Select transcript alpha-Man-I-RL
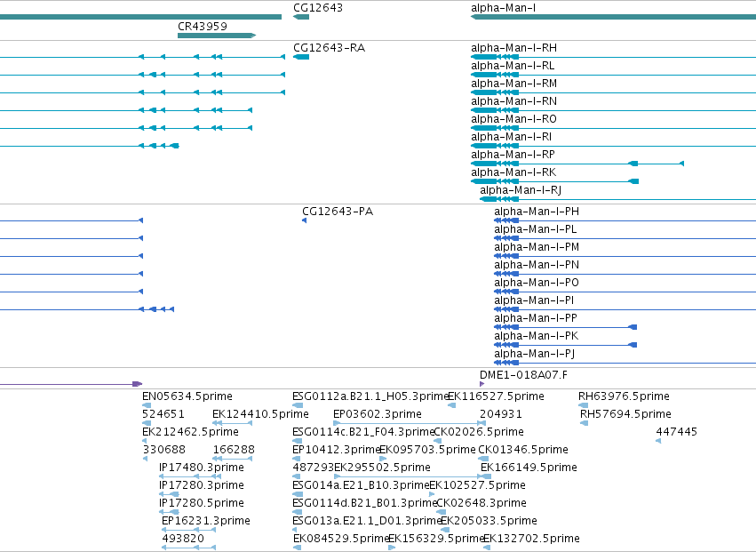This screenshot has height=552, width=756. (513, 66)
